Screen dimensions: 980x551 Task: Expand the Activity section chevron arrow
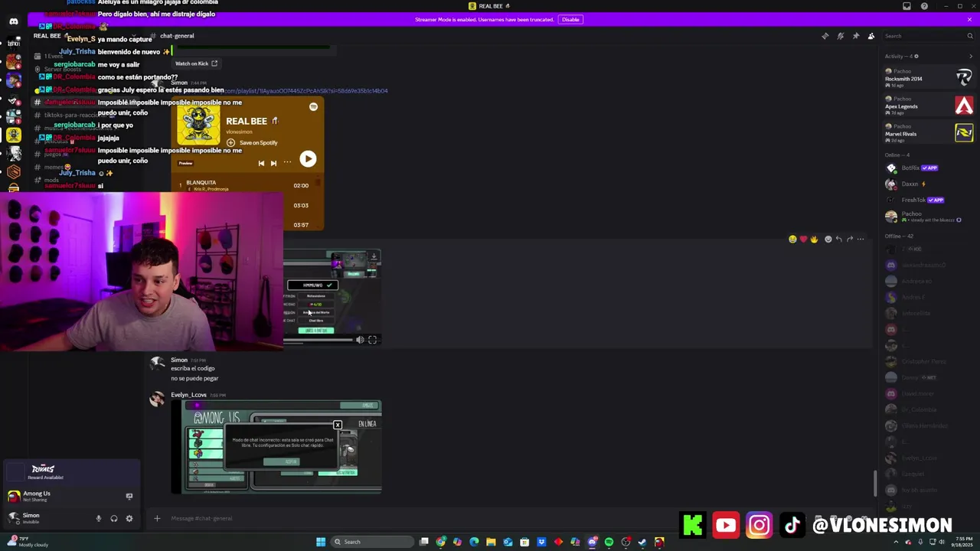971,56
